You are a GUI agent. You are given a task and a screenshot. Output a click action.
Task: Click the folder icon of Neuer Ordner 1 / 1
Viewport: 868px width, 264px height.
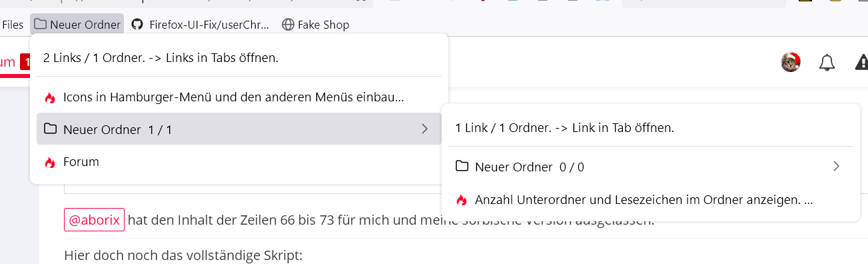[50, 129]
